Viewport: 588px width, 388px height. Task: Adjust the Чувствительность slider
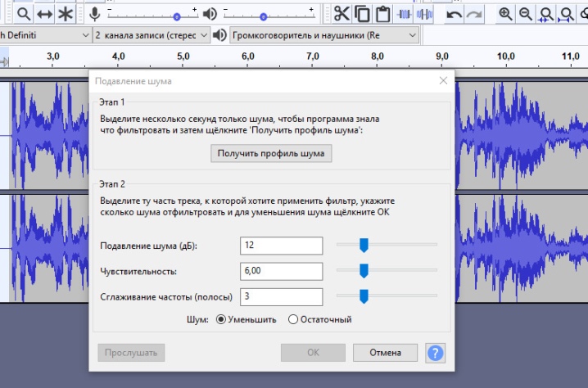364,271
